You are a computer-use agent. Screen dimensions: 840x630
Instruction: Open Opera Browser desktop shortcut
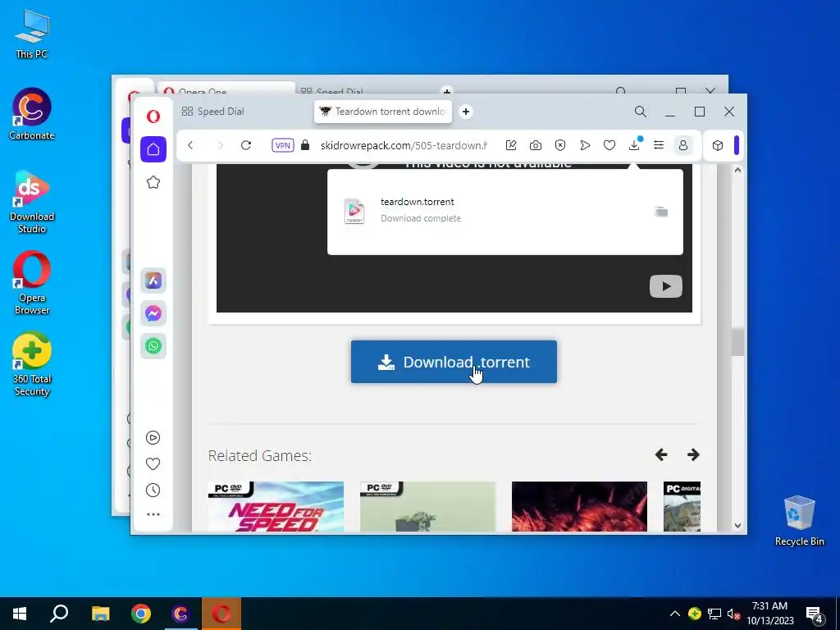[32, 283]
